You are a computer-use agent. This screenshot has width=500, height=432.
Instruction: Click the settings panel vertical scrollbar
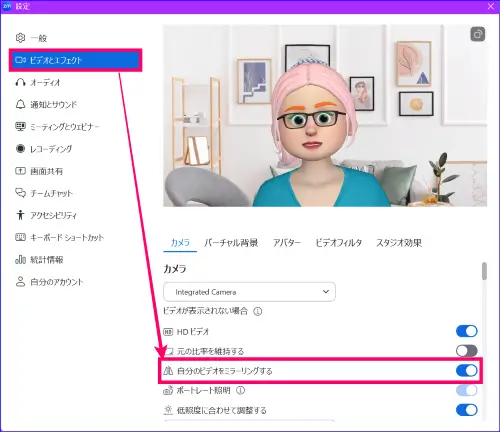click(484, 340)
